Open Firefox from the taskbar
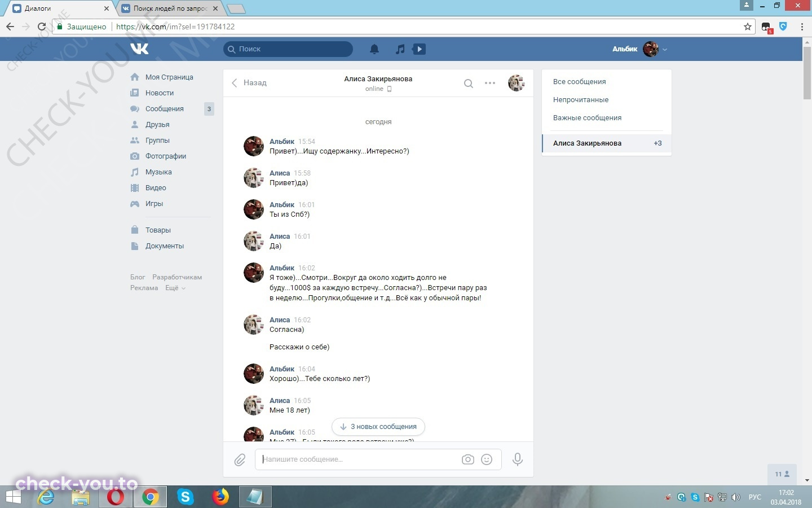Image resolution: width=812 pixels, height=508 pixels. 220,497
